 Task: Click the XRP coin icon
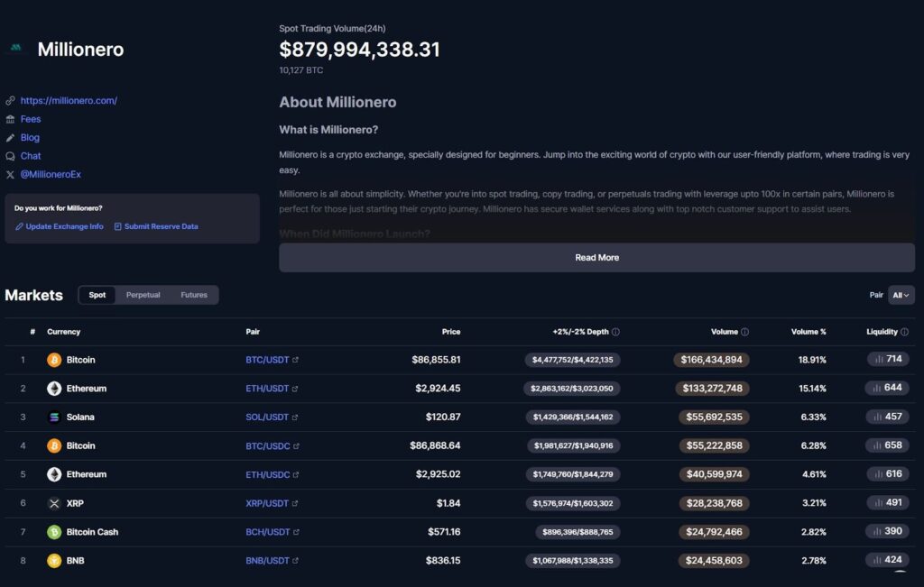(54, 503)
